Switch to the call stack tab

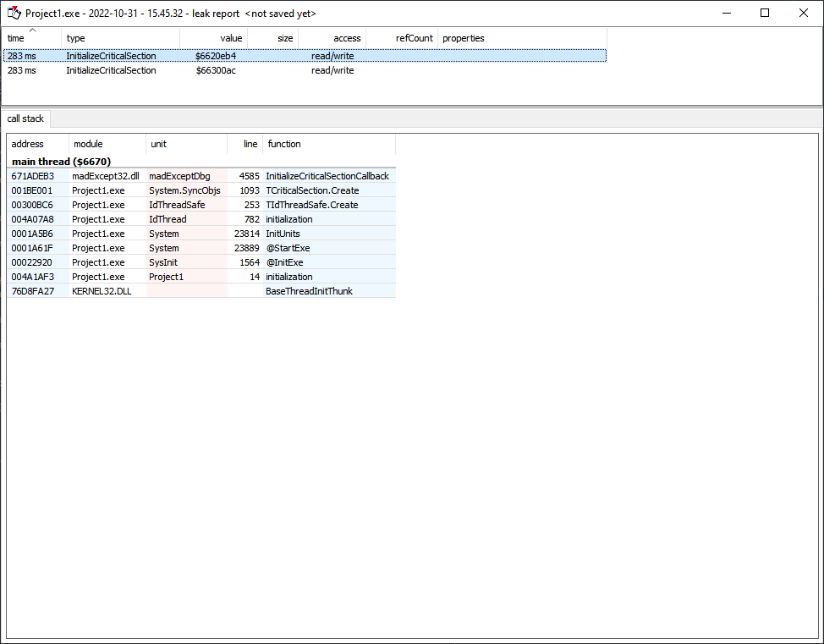tap(25, 118)
